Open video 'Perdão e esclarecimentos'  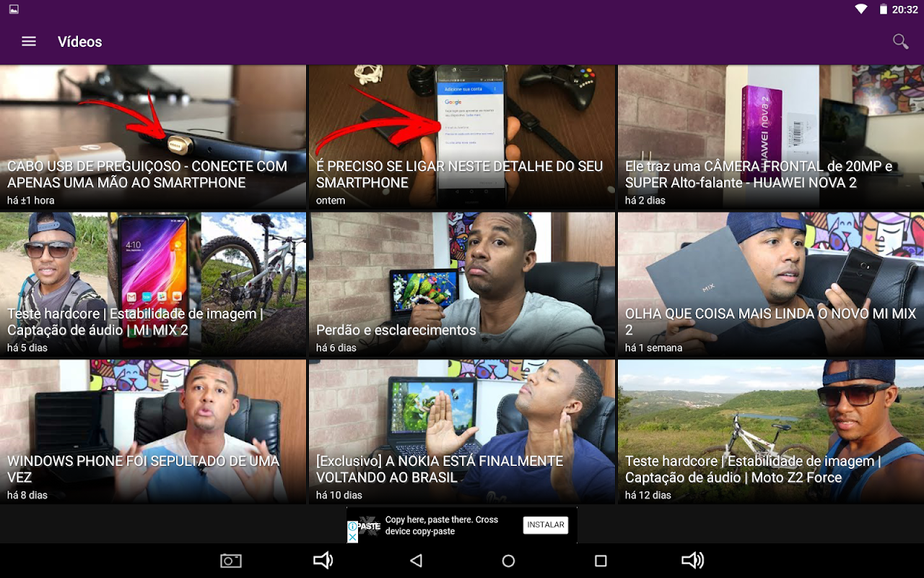462,285
